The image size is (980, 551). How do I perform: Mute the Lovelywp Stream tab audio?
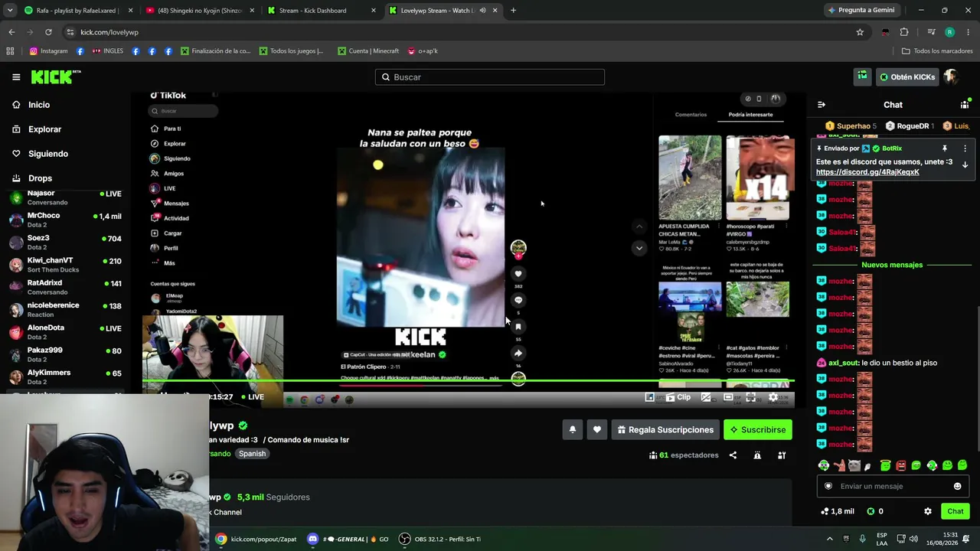coord(482,11)
